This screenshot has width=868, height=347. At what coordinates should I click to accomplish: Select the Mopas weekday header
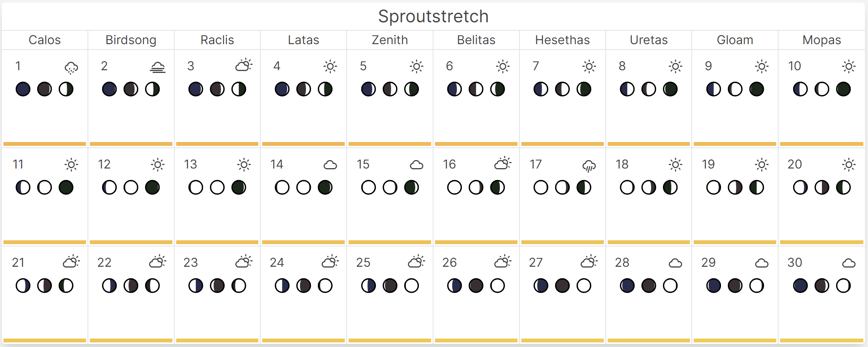click(x=822, y=40)
